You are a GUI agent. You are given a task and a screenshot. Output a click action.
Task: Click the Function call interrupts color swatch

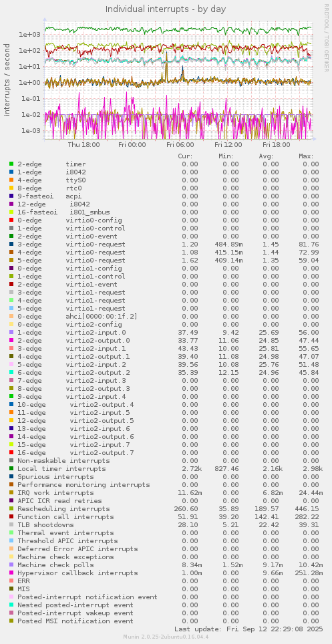point(11,516)
